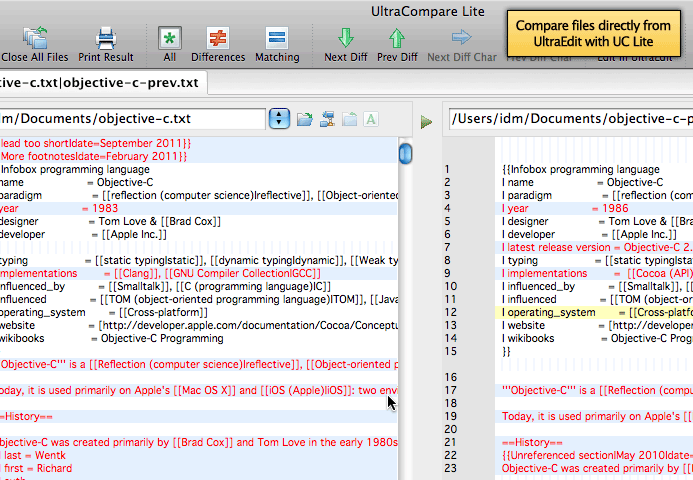Click left 'typing = [[static typing' line
The width and height of the screenshot is (693, 480).
199,261
